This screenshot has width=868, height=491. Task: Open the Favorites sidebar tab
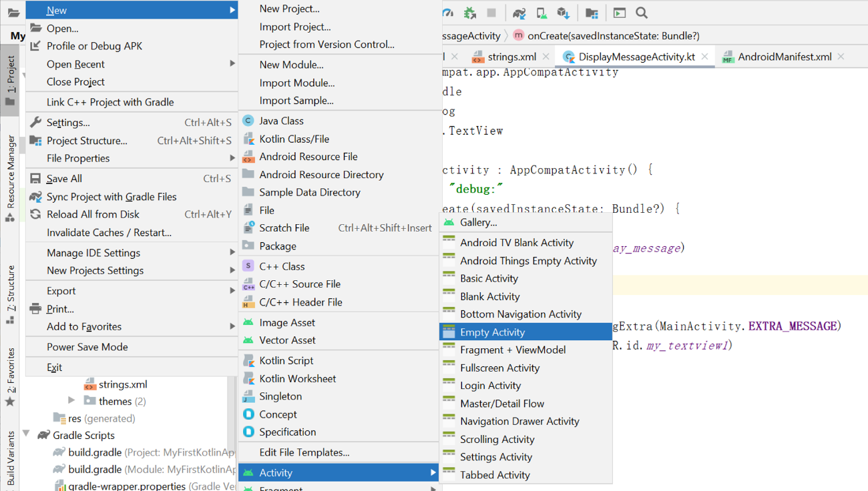point(10,377)
